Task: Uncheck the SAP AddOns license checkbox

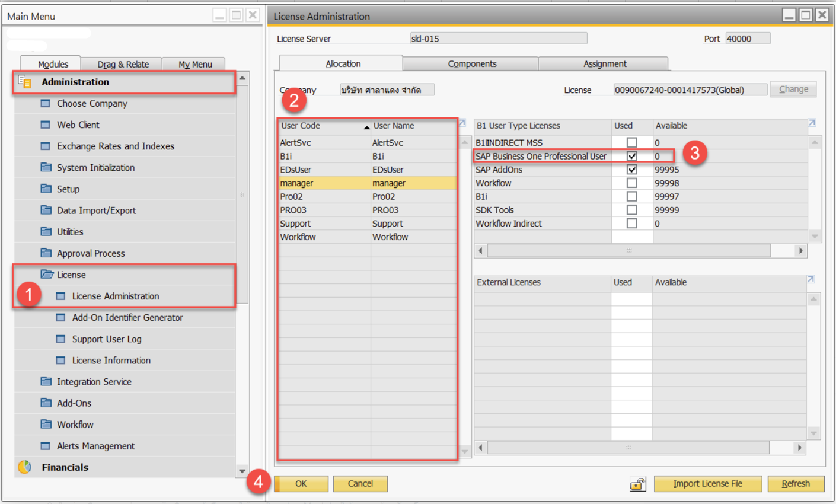Action: [x=632, y=170]
